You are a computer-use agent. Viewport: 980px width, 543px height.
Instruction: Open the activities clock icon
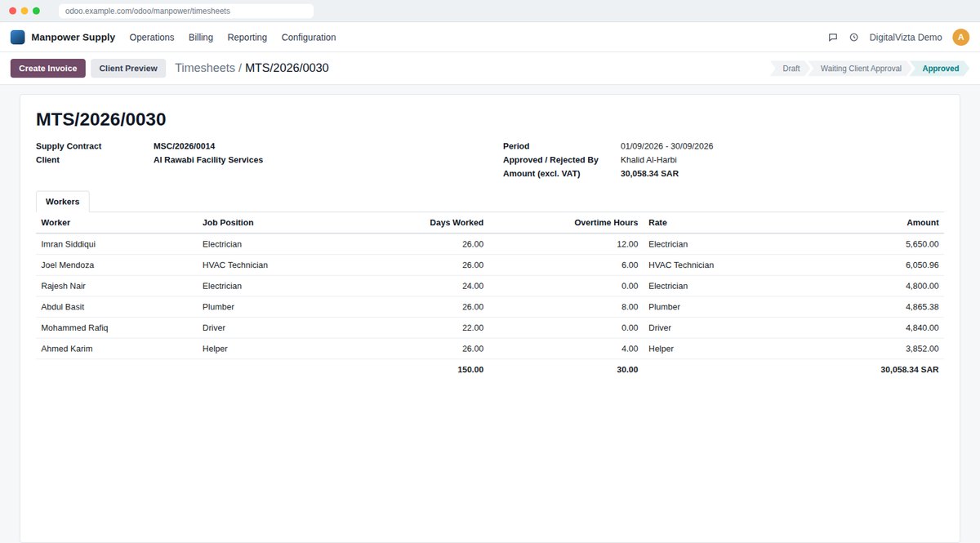pos(854,38)
